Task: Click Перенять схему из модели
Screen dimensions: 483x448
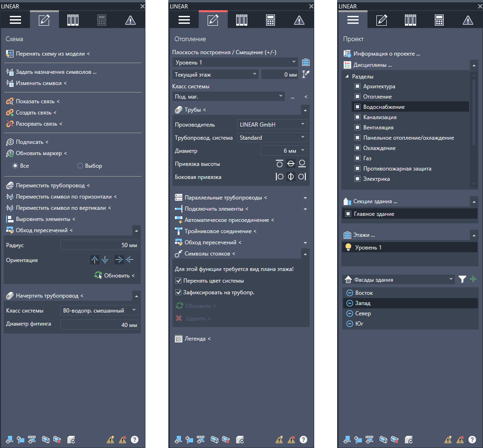Action: point(52,54)
